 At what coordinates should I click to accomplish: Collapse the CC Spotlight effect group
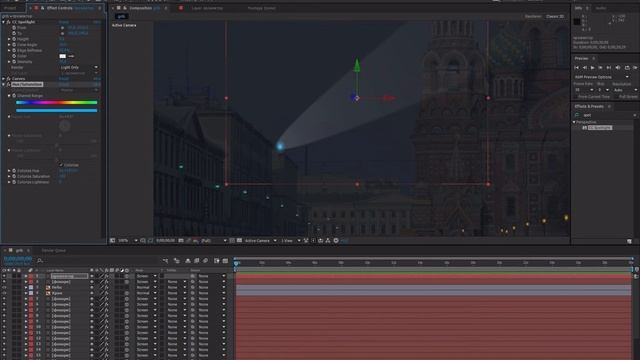click(x=4, y=22)
